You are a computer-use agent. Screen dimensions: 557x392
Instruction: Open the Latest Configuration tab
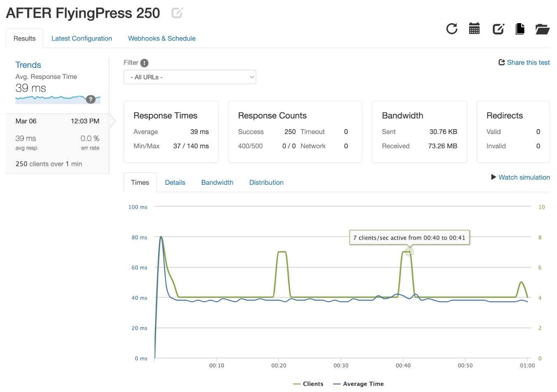[82, 38]
